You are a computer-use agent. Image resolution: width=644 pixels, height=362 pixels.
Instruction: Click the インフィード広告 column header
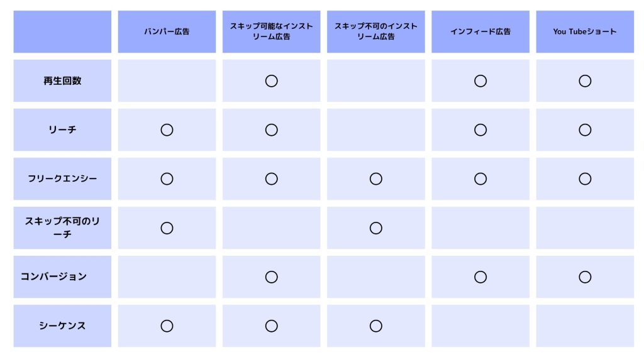click(480, 31)
